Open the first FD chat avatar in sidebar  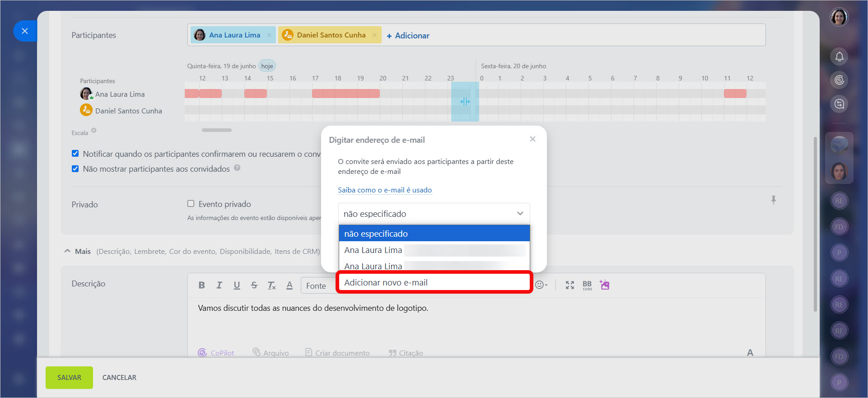point(839,227)
